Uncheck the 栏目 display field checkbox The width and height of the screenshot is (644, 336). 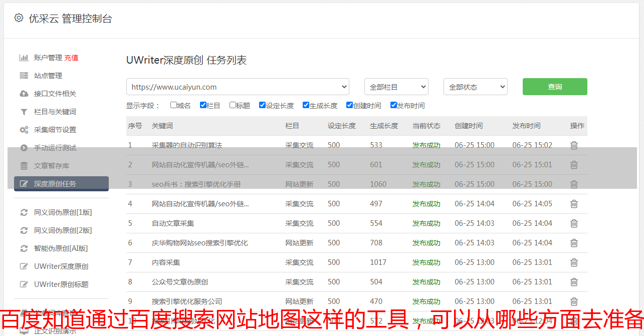tap(203, 105)
